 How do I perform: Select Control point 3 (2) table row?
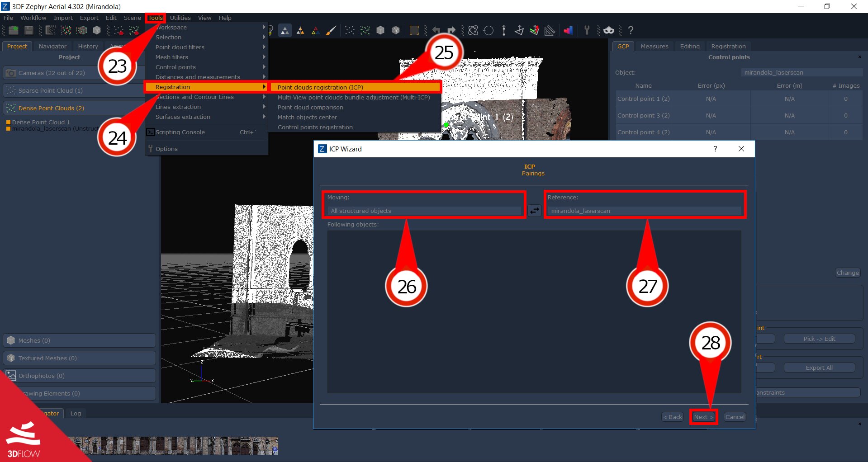(x=738, y=115)
